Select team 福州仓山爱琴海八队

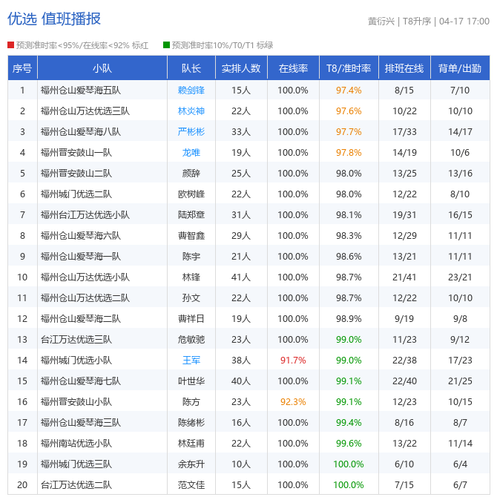tap(81, 132)
